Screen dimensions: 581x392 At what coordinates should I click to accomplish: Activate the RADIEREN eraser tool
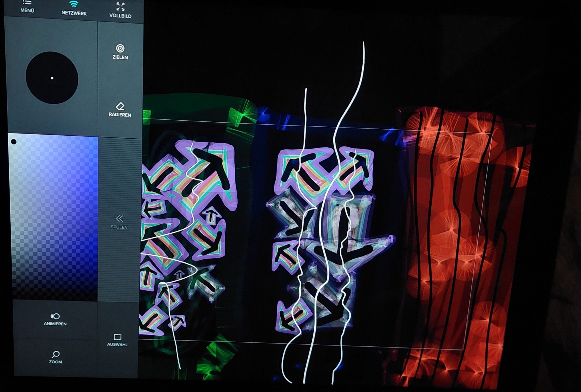[x=120, y=110]
